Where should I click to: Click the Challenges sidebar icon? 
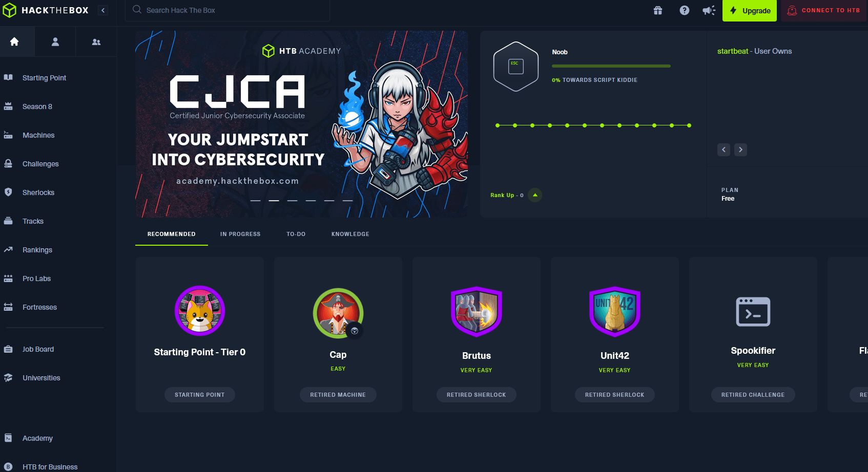tap(8, 164)
